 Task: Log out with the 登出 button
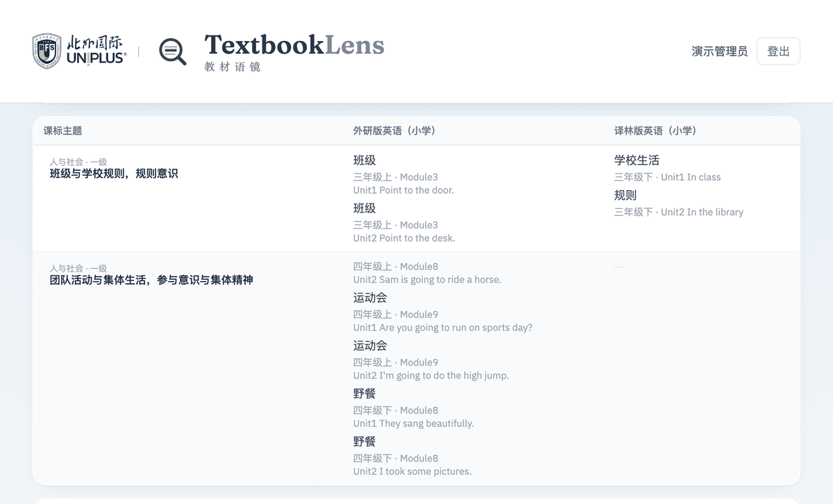tap(778, 51)
